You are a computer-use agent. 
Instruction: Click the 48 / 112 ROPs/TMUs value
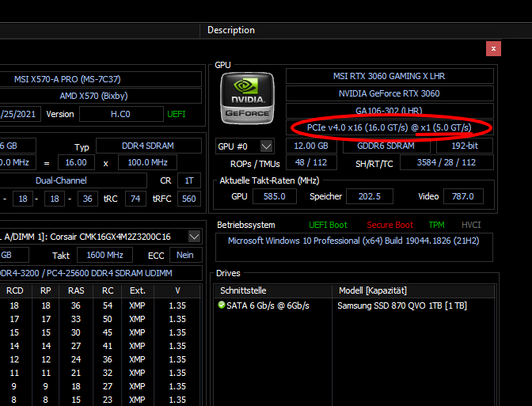(311, 162)
